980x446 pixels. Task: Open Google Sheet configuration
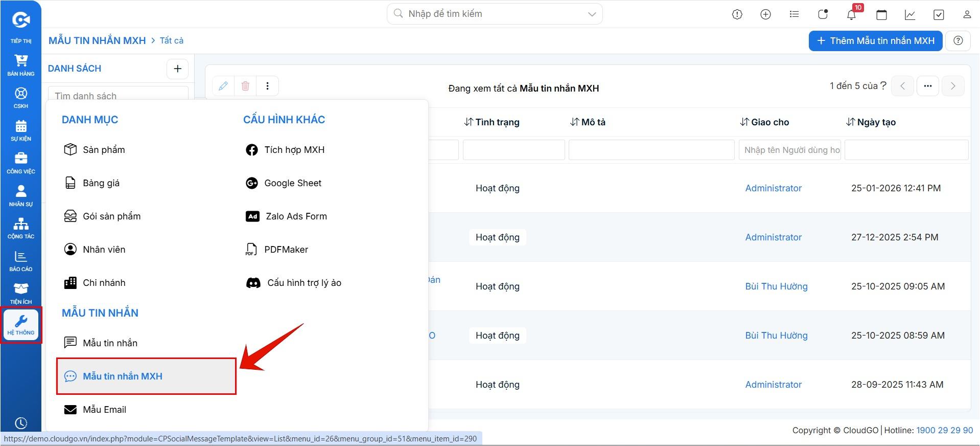pos(284,183)
